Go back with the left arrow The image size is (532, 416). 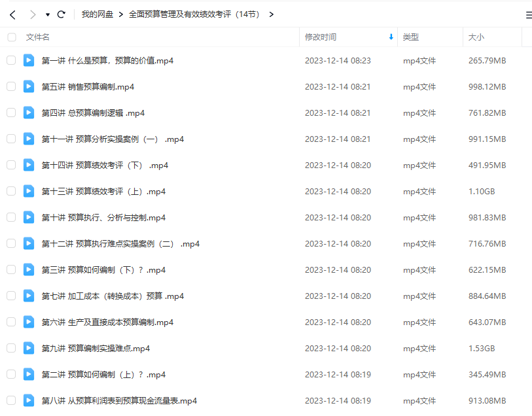click(12, 14)
